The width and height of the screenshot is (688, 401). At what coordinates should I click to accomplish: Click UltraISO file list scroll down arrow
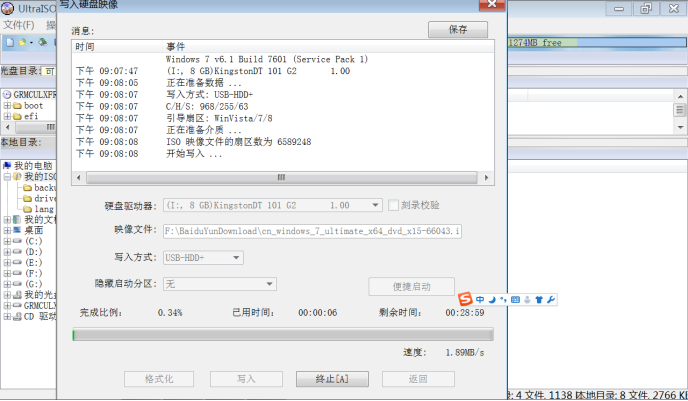pyautogui.click(x=680, y=128)
